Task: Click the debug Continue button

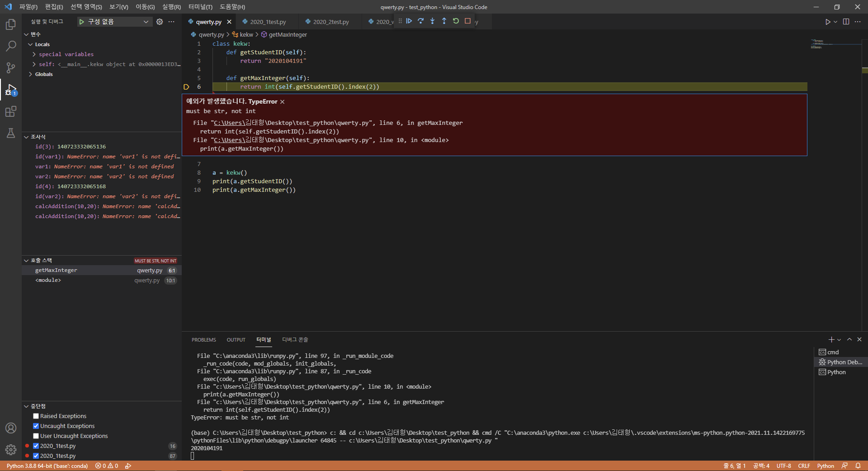Action: (409, 21)
